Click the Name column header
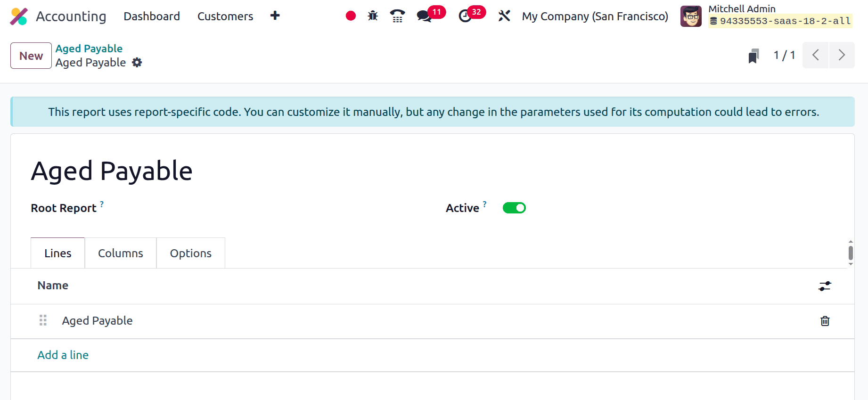868x400 pixels. (53, 286)
